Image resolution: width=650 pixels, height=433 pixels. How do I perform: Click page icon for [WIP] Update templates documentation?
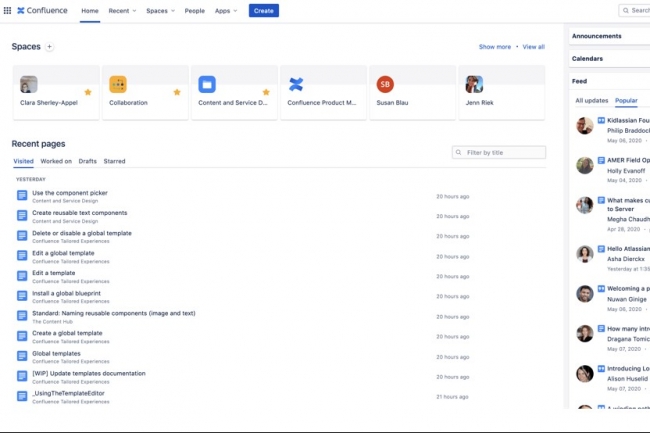pos(22,376)
